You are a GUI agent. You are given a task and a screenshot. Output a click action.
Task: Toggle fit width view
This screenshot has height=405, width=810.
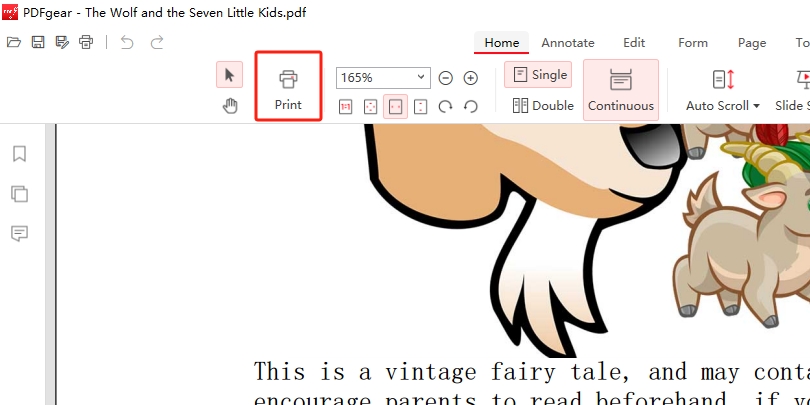[x=395, y=107]
